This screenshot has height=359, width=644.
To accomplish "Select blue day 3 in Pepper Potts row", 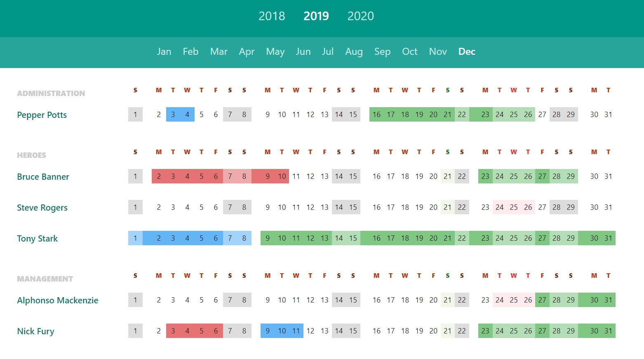I will (173, 114).
